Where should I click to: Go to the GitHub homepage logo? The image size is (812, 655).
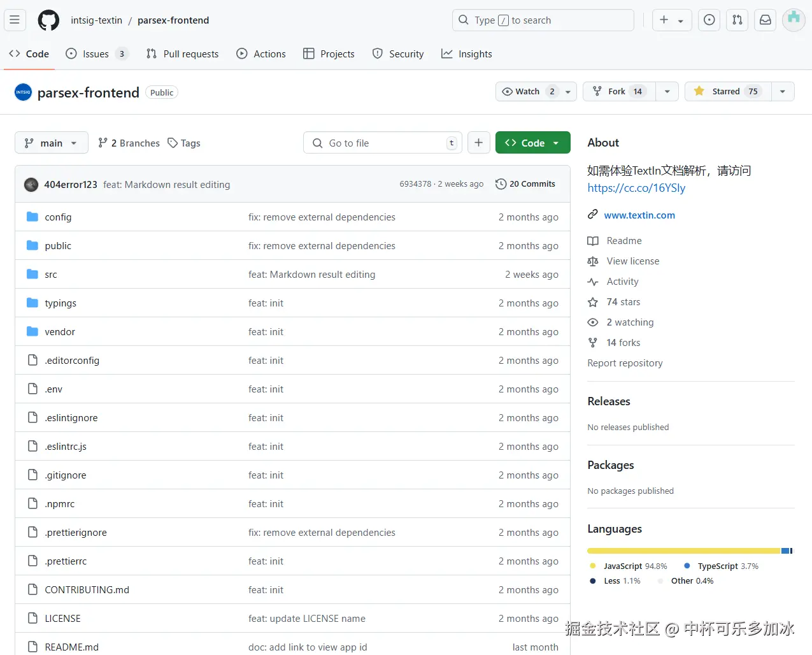click(48, 20)
